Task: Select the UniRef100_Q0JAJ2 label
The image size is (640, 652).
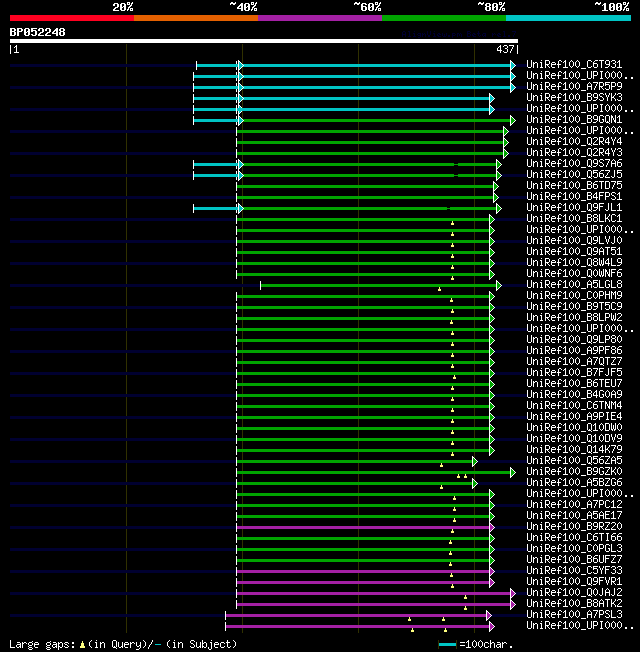Action: pos(574,593)
